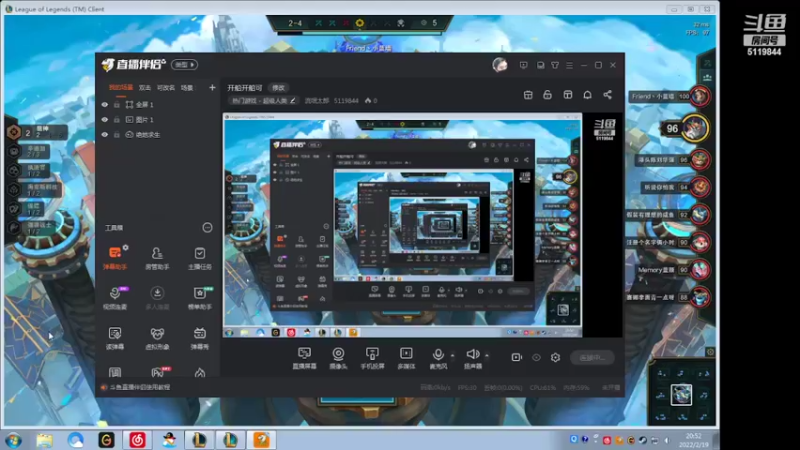
Task: Add a new scene with plus button
Action: tap(212, 88)
